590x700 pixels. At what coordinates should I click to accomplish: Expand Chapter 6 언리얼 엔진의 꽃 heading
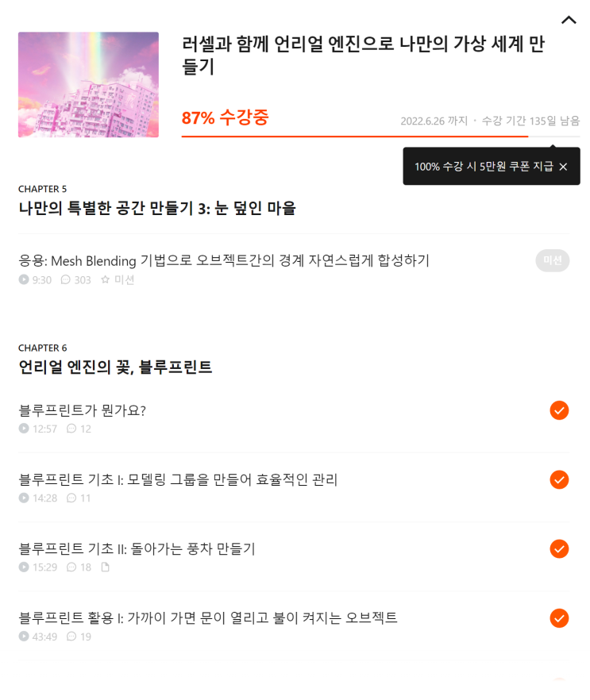pyautogui.click(x=115, y=367)
